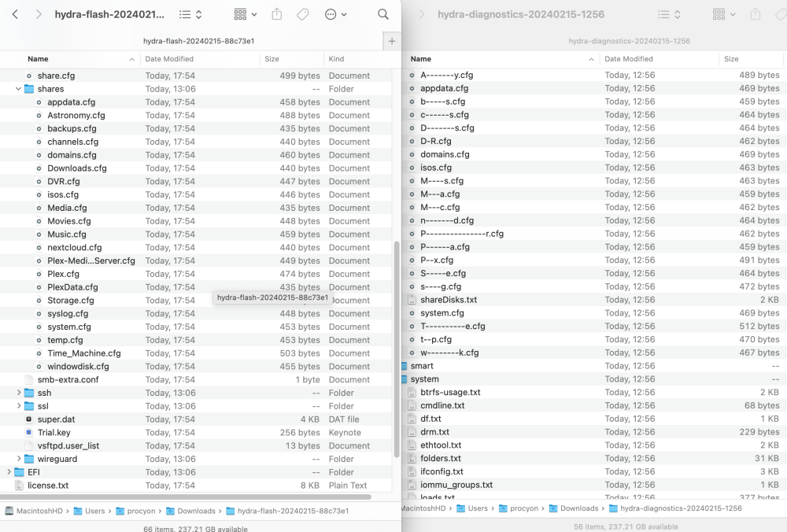
Task: Select the shares folder icon
Action: pos(29,89)
